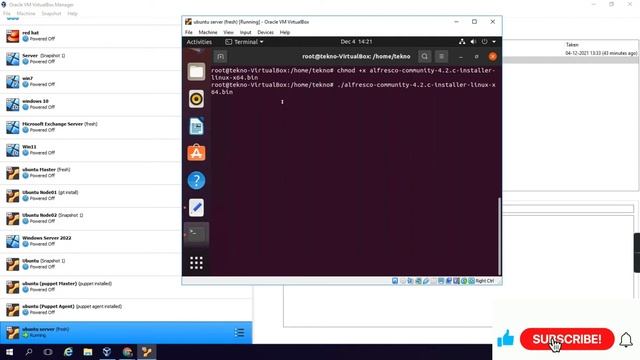Open the Help menu of VM window
640x360 pixels.
click(285, 32)
